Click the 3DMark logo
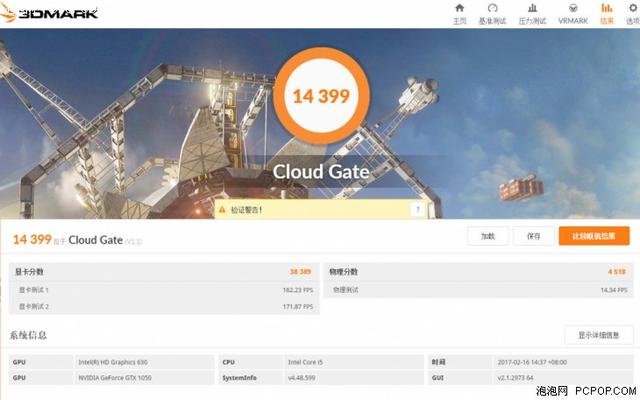 click(x=49, y=13)
